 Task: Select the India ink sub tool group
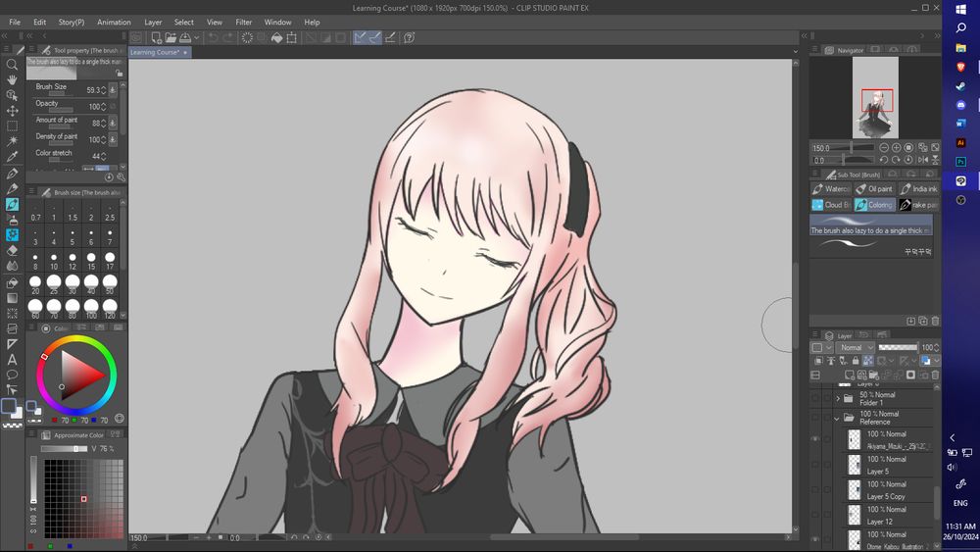pyautogui.click(x=918, y=189)
